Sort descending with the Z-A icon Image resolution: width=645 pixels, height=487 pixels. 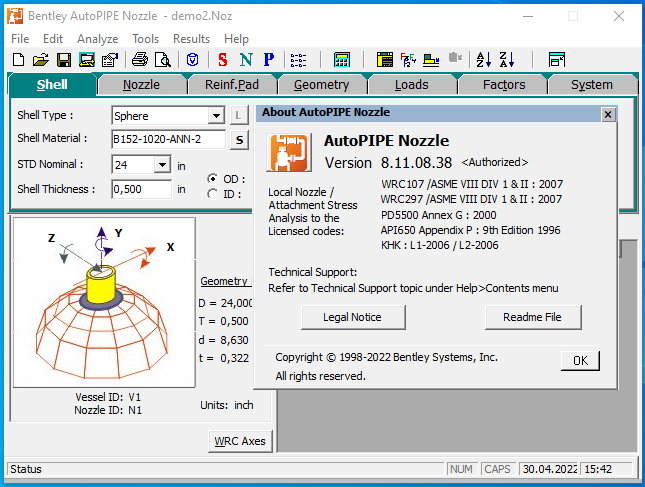coord(507,60)
